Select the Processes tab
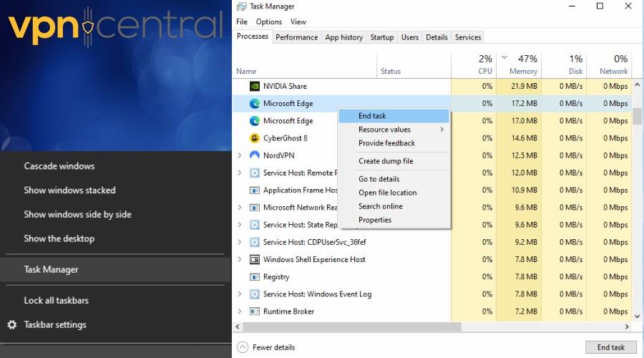The width and height of the screenshot is (644, 358). [252, 37]
